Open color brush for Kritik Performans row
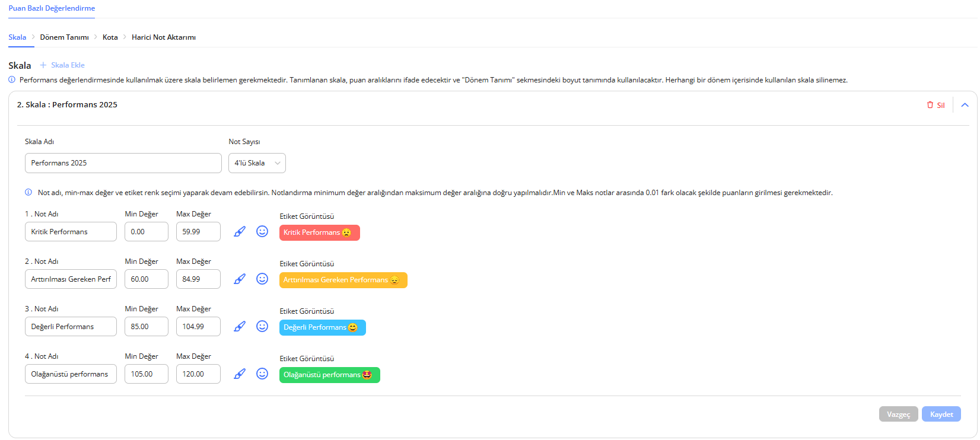This screenshot has width=980, height=440. [240, 232]
